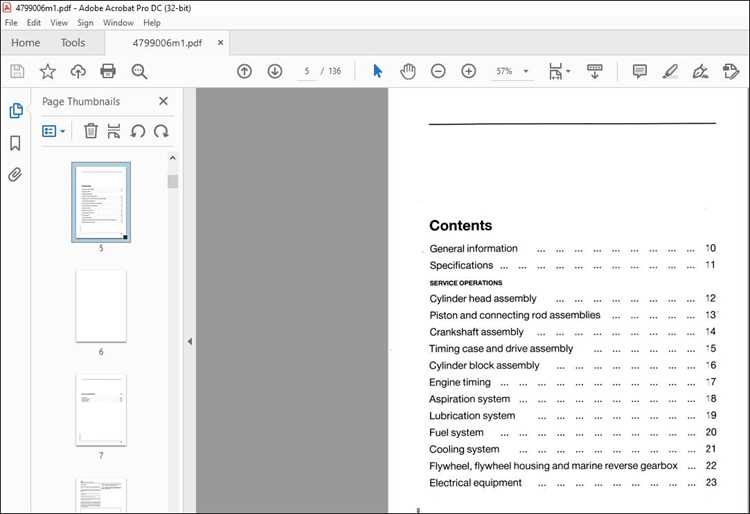Click thumbnails scrollbar up arrow
The image size is (750, 514).
coord(173,158)
